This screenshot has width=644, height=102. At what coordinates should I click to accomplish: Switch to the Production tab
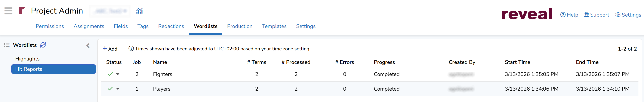click(x=240, y=26)
